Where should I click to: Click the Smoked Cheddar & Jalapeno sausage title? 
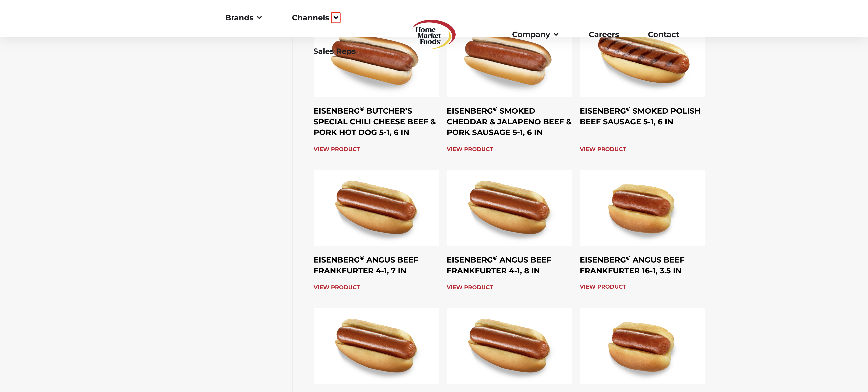click(509, 122)
